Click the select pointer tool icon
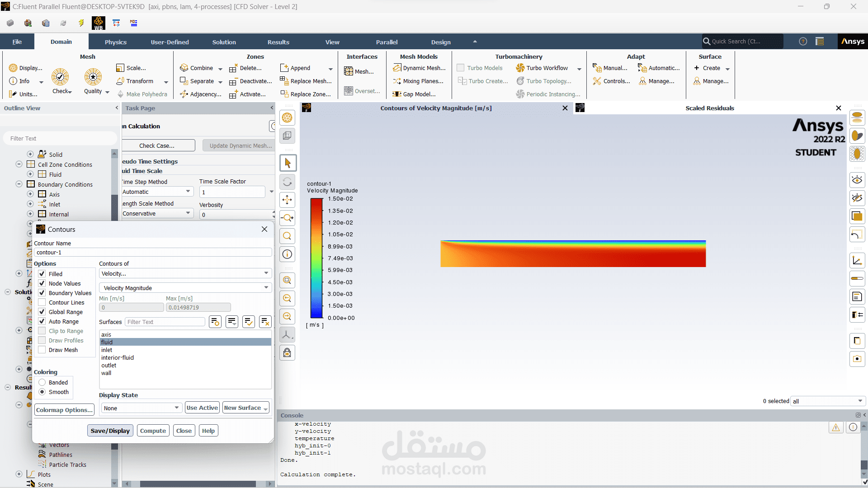 (x=288, y=163)
